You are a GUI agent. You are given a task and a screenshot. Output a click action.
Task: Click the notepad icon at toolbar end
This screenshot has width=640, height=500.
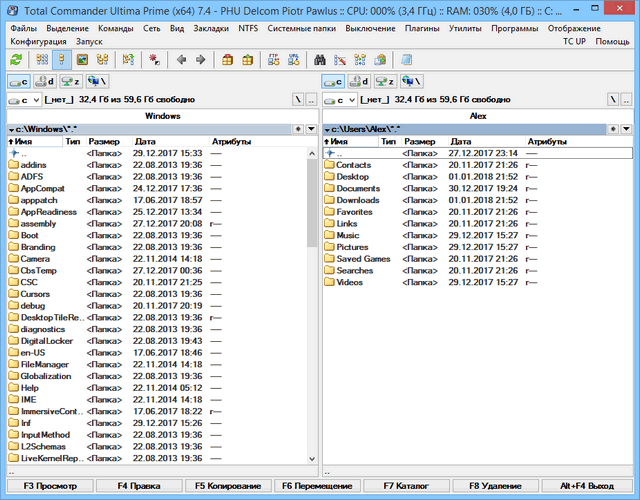407,60
